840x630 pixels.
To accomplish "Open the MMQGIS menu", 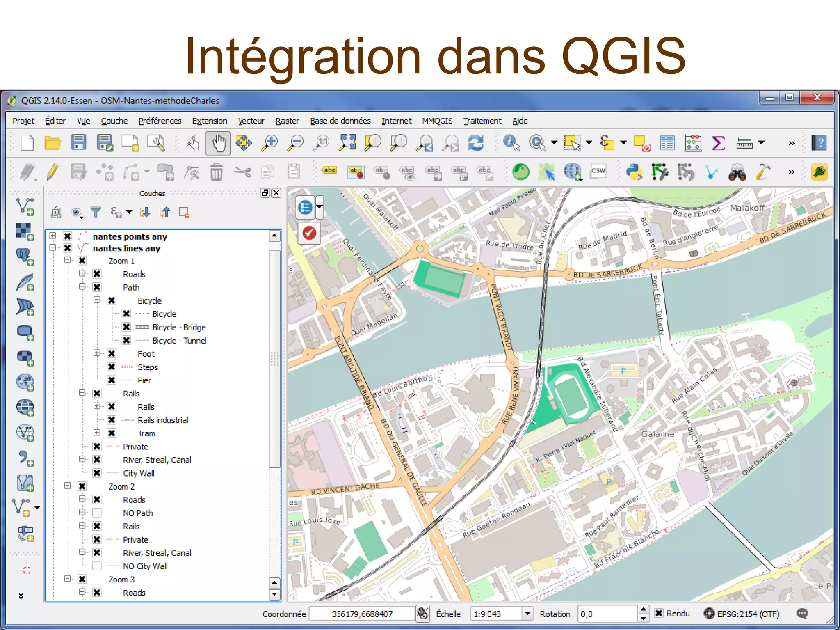I will (x=437, y=121).
